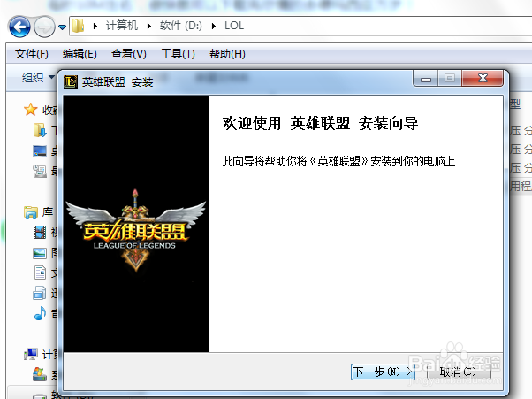
Task: Click the Recent Places icon in sidebar
Action: coord(40,171)
